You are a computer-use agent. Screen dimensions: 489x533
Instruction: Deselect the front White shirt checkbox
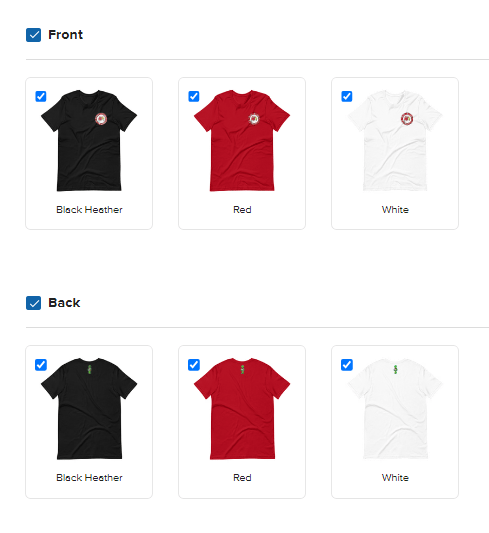(347, 96)
